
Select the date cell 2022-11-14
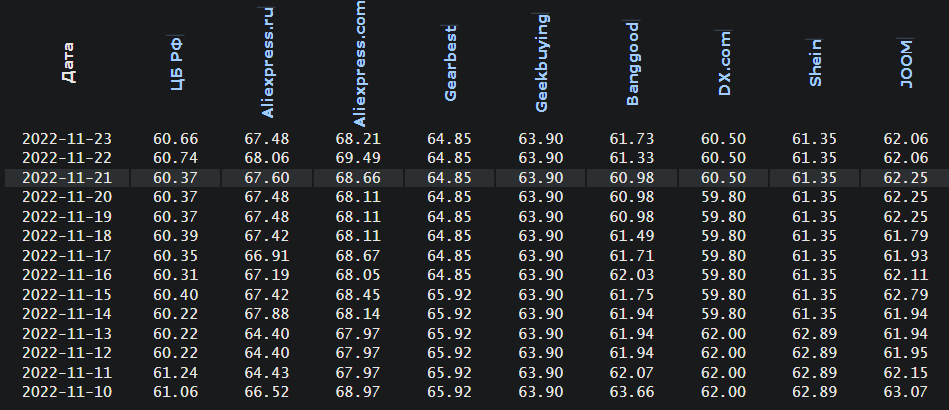click(x=67, y=314)
